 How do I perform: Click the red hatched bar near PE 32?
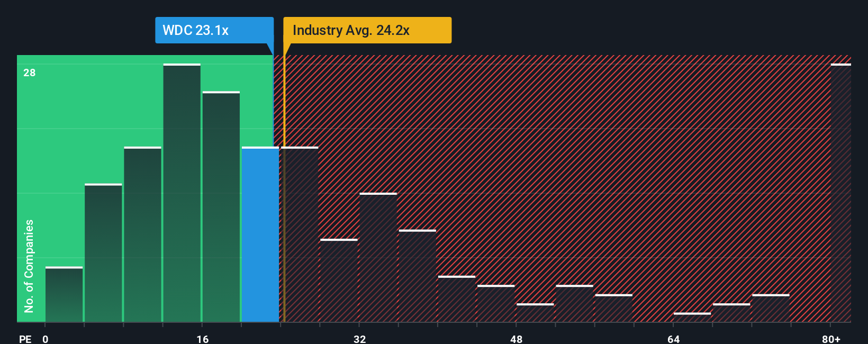click(x=378, y=257)
